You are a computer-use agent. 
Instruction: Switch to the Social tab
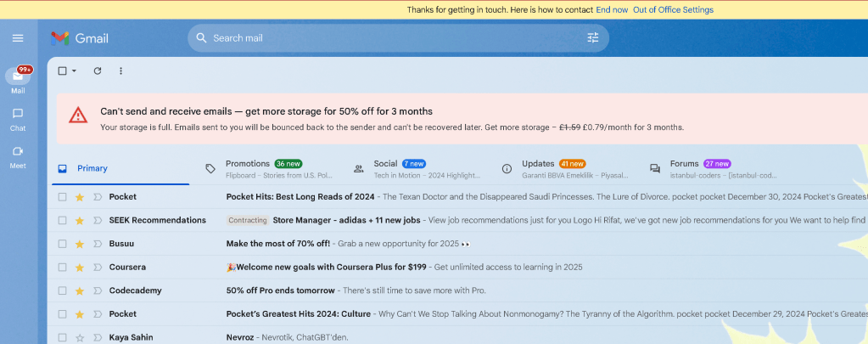419,169
